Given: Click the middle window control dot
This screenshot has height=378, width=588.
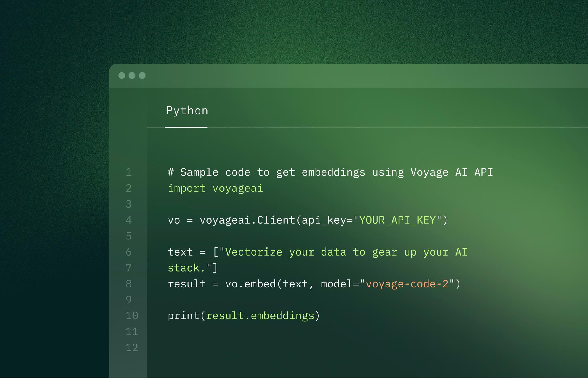Looking at the screenshot, I should [132, 76].
